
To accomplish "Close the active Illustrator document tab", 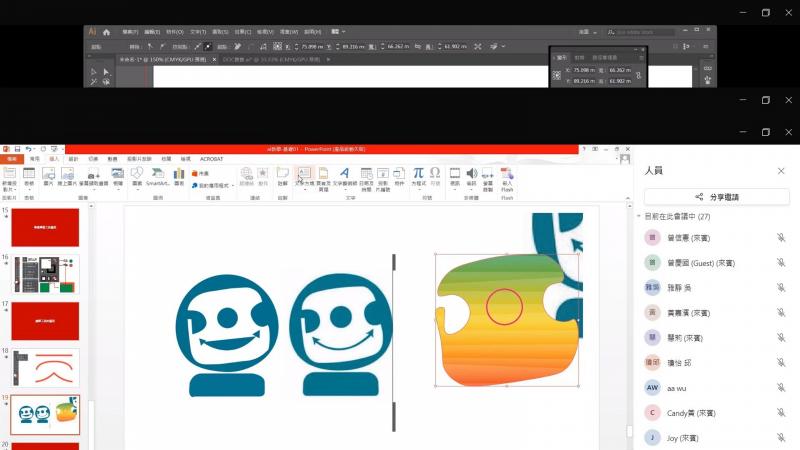I will click(214, 60).
